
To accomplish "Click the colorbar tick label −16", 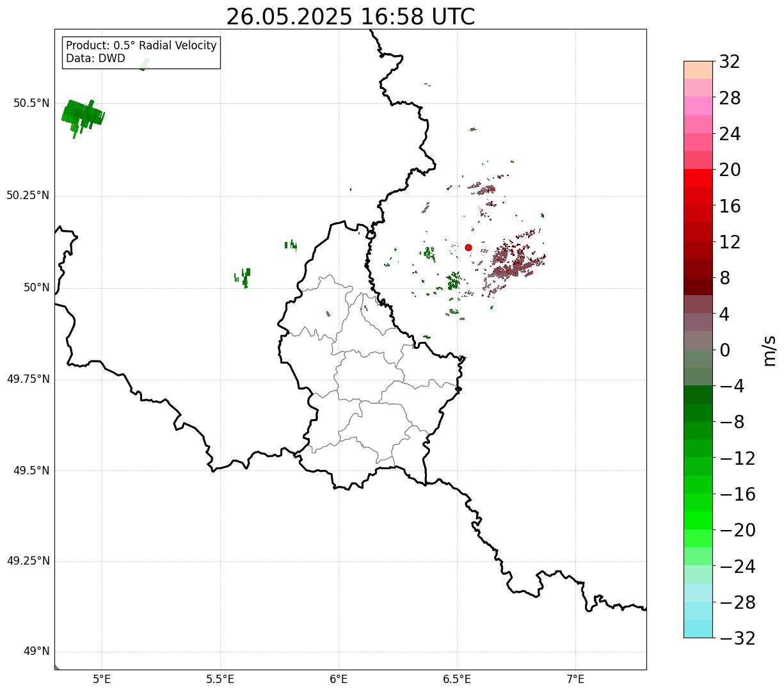I will [x=737, y=494].
